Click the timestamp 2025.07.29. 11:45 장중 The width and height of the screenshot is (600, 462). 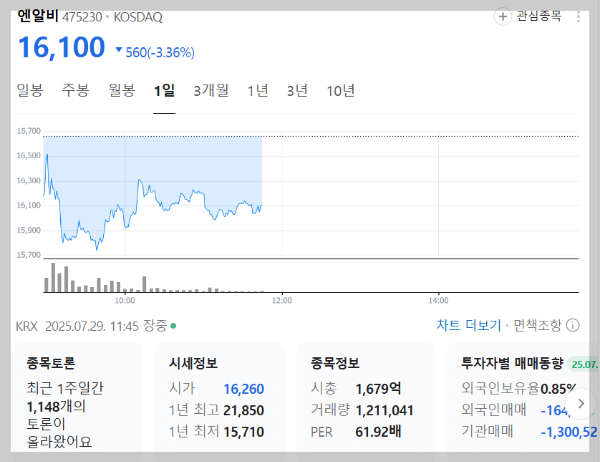pyautogui.click(x=106, y=326)
